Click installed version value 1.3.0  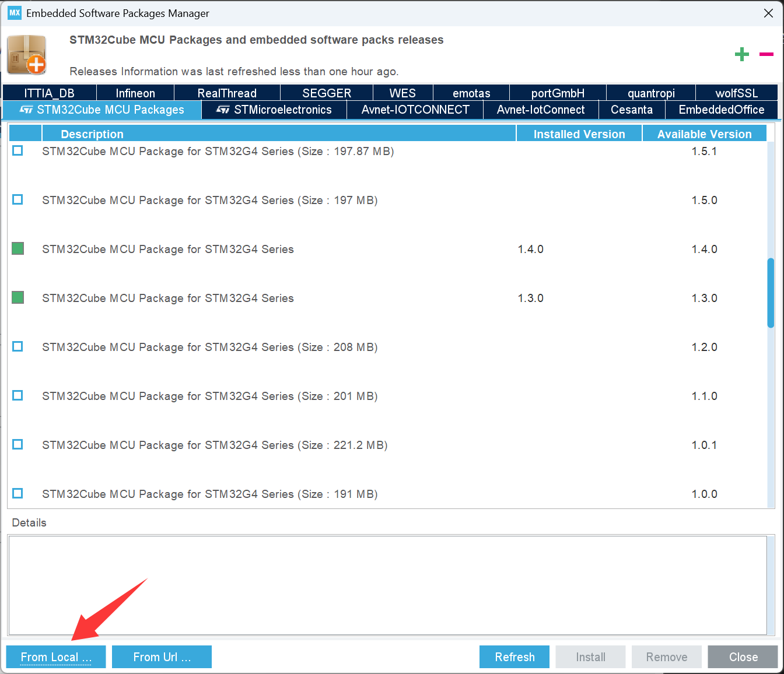coord(530,298)
